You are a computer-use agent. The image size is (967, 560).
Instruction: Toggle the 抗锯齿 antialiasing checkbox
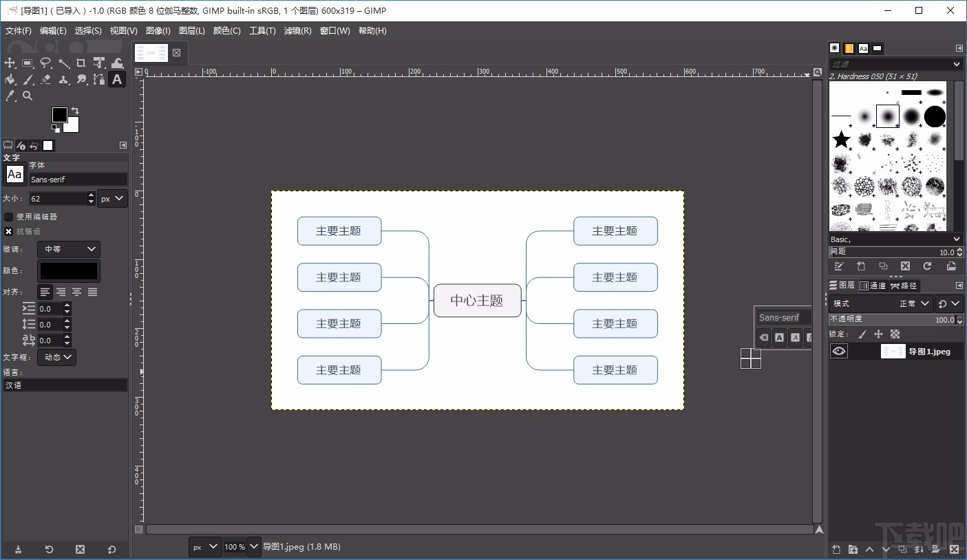9,232
